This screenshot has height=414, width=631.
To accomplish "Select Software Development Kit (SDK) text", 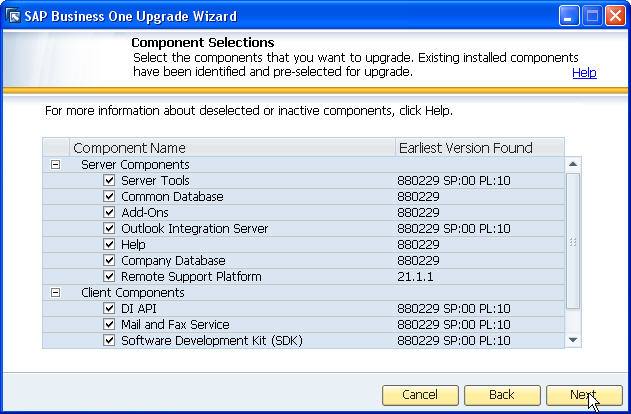I will coord(212,341).
